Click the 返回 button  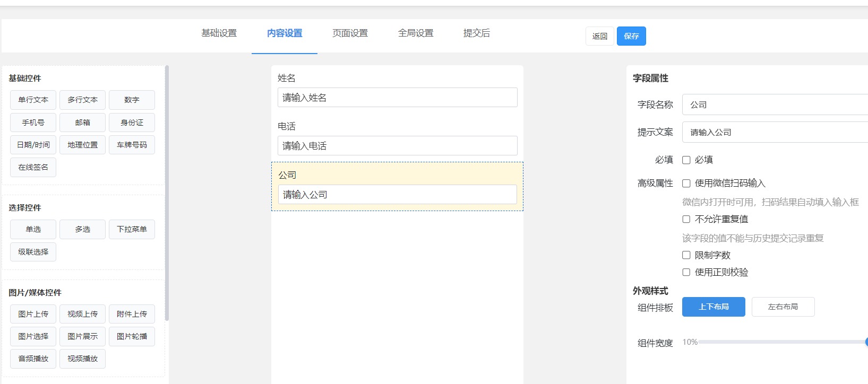(600, 36)
